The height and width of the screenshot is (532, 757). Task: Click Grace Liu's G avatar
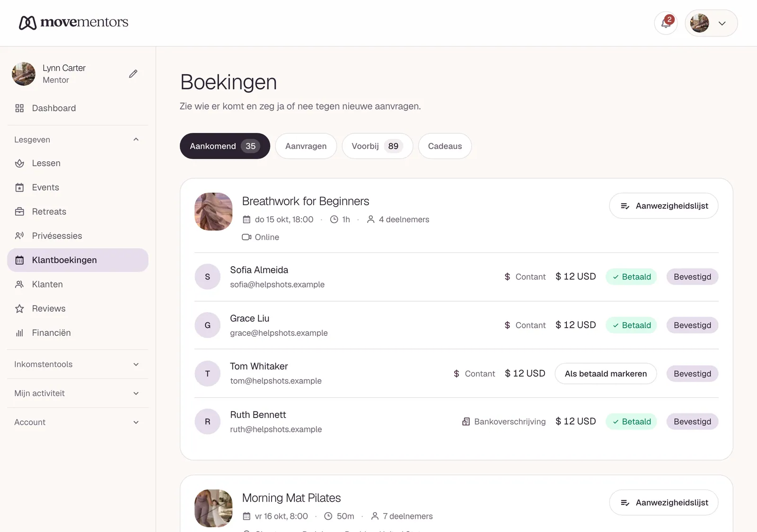(207, 325)
